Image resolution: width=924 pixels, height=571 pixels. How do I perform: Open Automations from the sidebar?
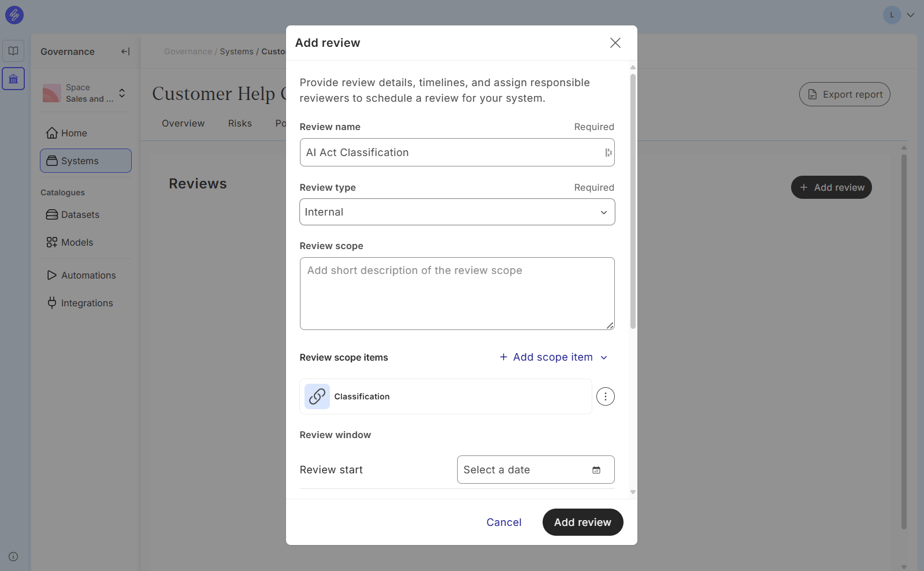(x=88, y=275)
